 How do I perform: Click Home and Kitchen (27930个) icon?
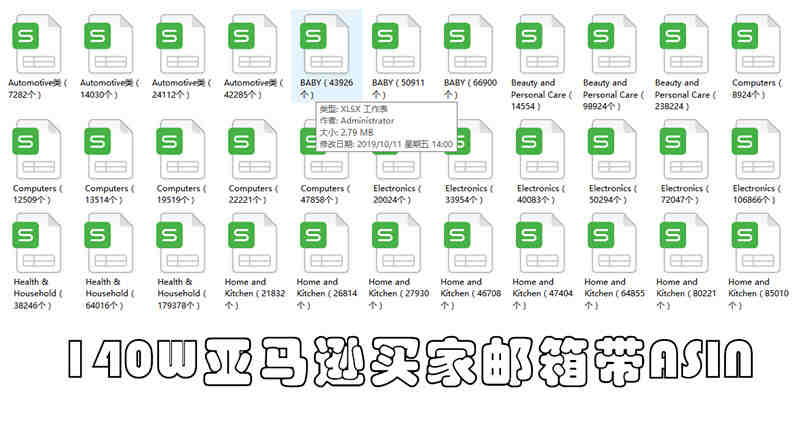tap(396, 243)
